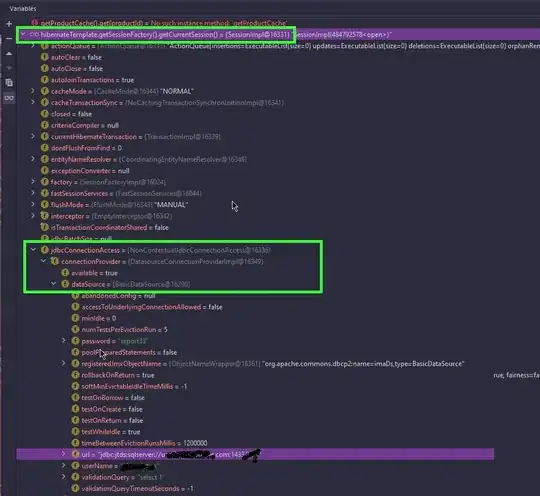Click the field icon beside isTransactionCoordinatorShared
This screenshot has height=496, width=540.
click(45, 227)
